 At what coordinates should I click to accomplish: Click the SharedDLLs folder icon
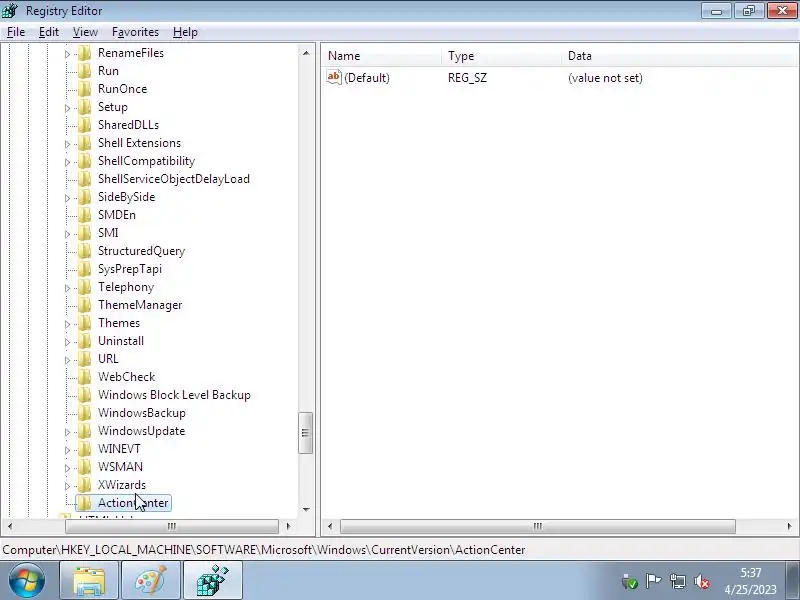coord(85,125)
